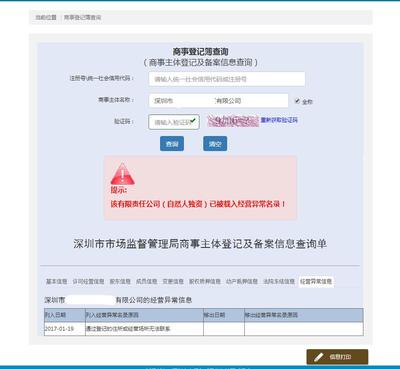Click the 商事主体名称 input field
Screen dimensions: 400x369
218,101
